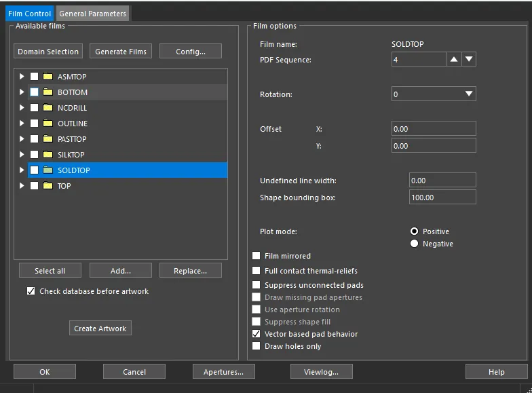
Task: Open the Apertures dialog button
Action: 224,372
